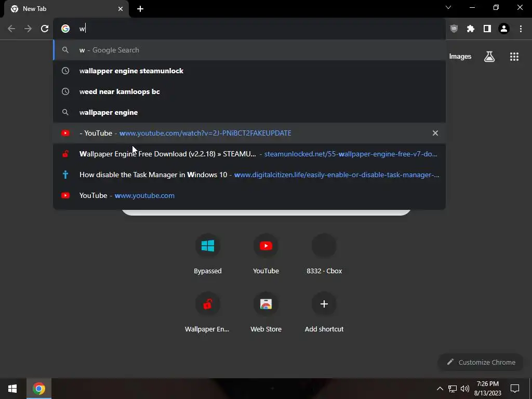
Task: Open Wallpaper Engine Free Download suggestion
Action: 249,154
